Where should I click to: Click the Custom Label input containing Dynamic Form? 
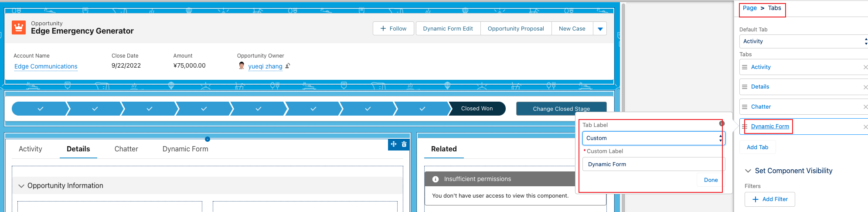[x=654, y=164]
